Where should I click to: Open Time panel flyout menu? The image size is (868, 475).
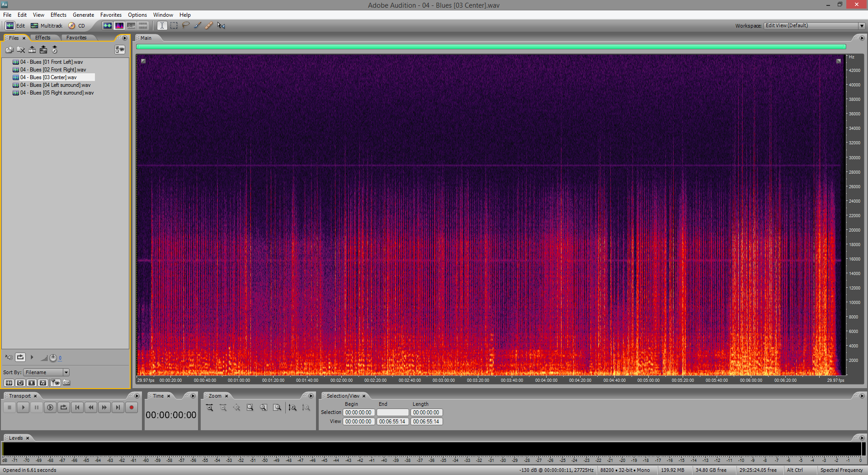[193, 396]
